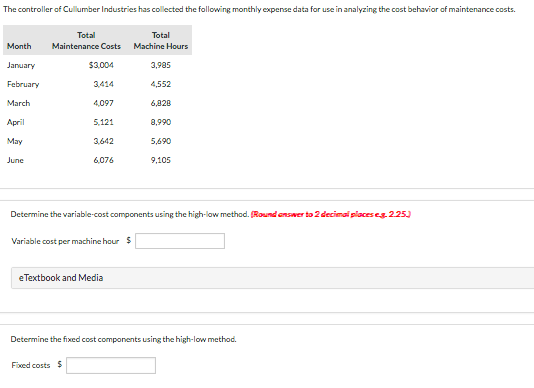The image size is (534, 388).
Task: Click the 3,985 machine hours cell
Action: coord(161,65)
